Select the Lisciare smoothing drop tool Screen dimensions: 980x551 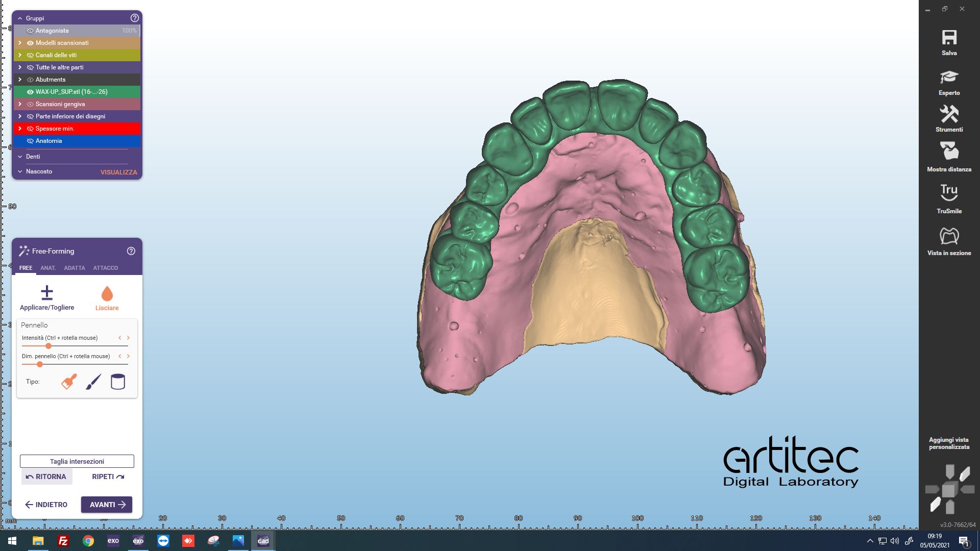click(x=107, y=294)
